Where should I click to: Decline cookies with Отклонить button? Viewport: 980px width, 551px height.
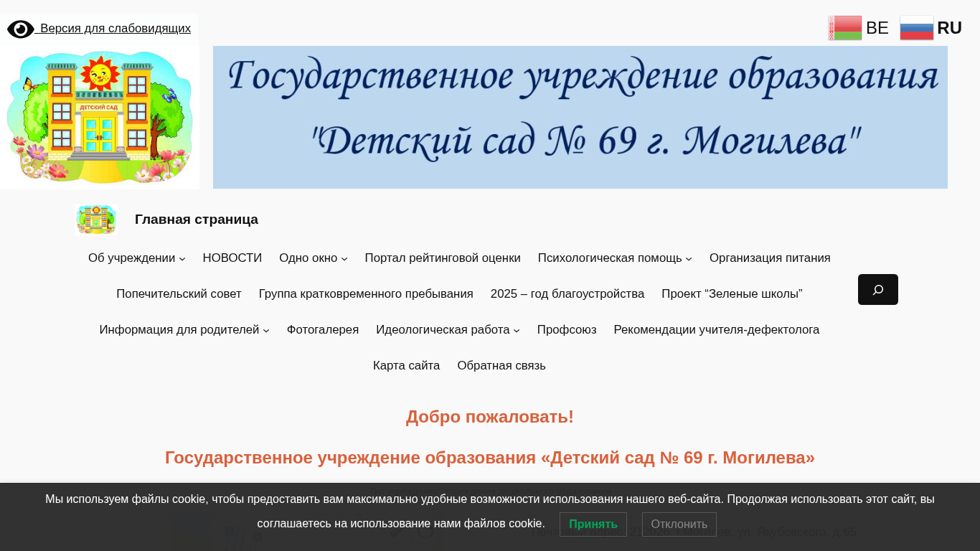tap(679, 524)
